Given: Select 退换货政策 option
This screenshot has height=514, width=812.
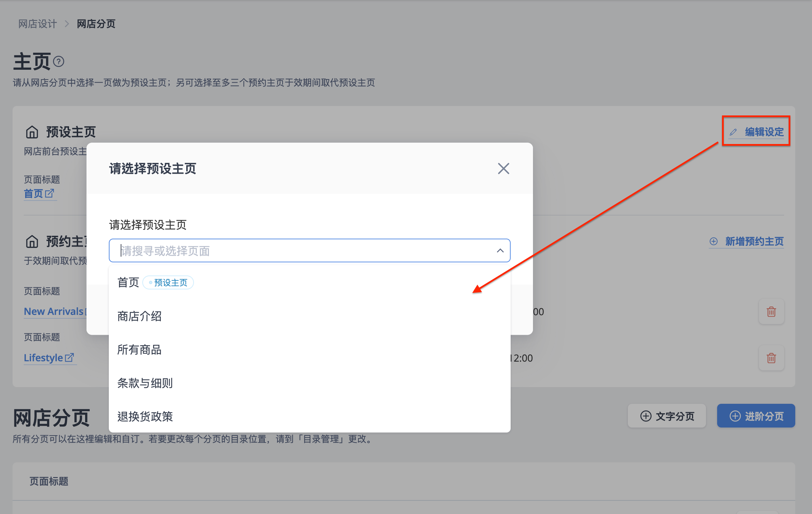Looking at the screenshot, I should 309,416.
